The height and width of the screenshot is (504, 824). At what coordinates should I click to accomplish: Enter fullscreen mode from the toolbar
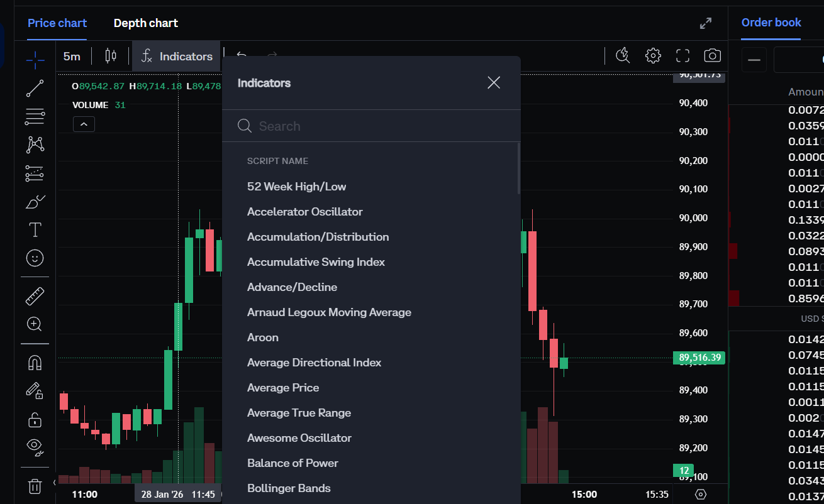[682, 55]
